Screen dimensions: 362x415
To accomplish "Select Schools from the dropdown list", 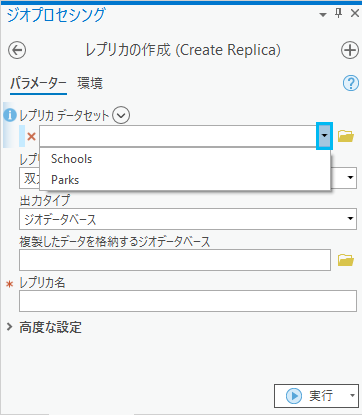I will 185,159.
